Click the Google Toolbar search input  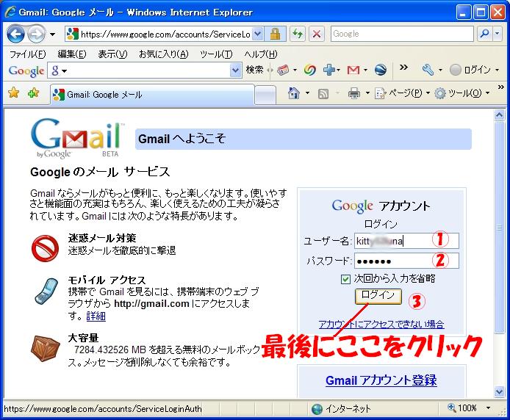click(x=143, y=70)
